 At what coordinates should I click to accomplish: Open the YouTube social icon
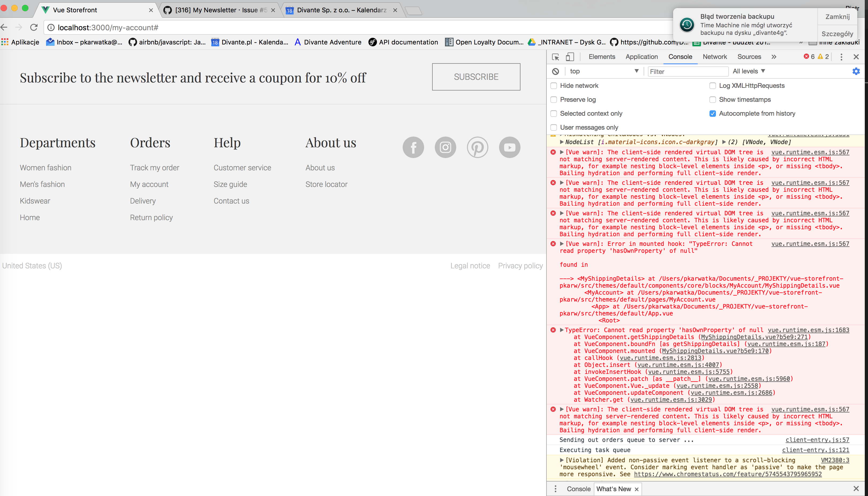point(510,147)
